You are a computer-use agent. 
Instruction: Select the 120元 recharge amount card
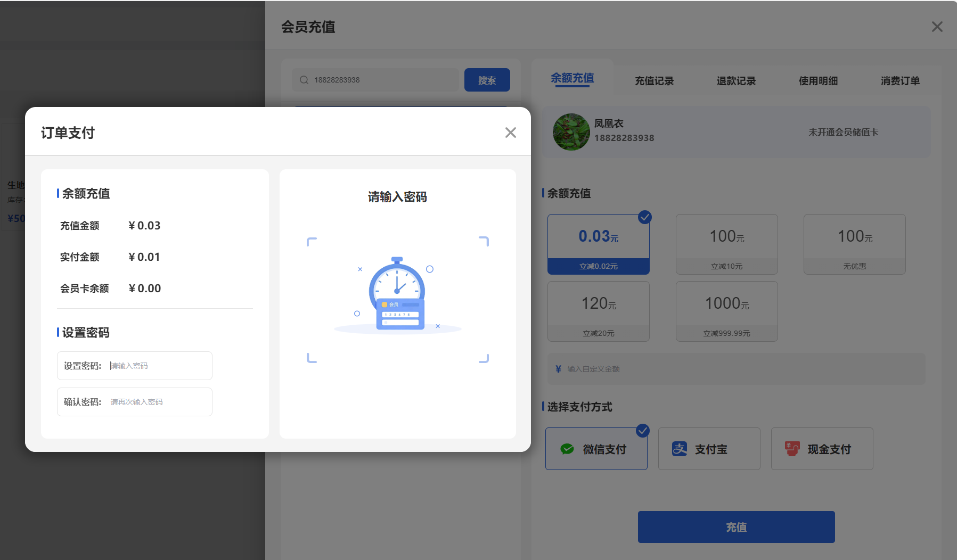coord(598,311)
